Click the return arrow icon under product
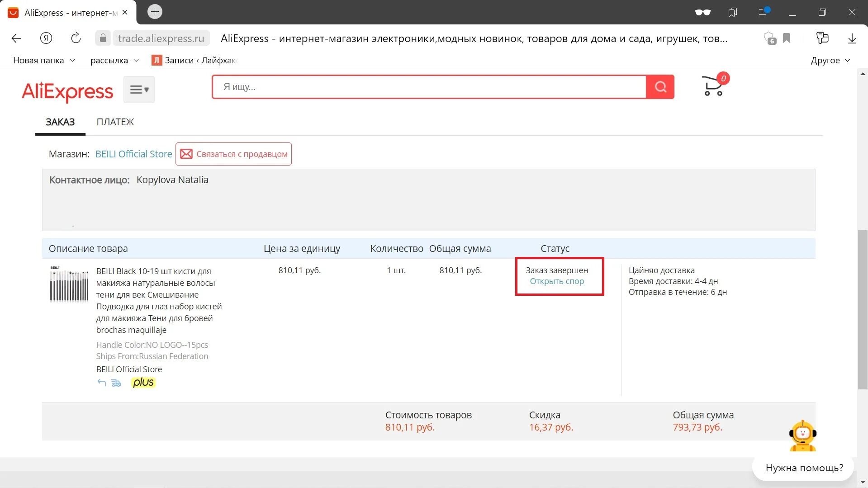This screenshot has height=488, width=868. 102,383
